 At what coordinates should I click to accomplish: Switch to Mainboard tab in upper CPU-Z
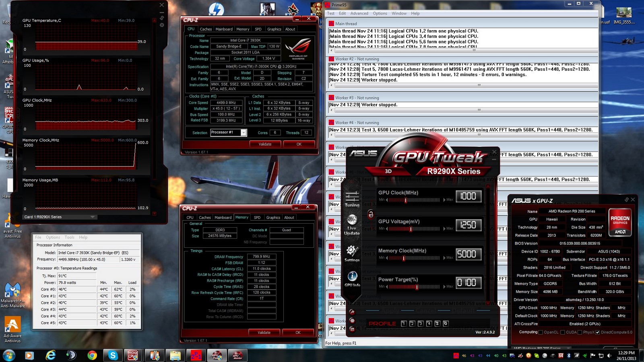224,29
